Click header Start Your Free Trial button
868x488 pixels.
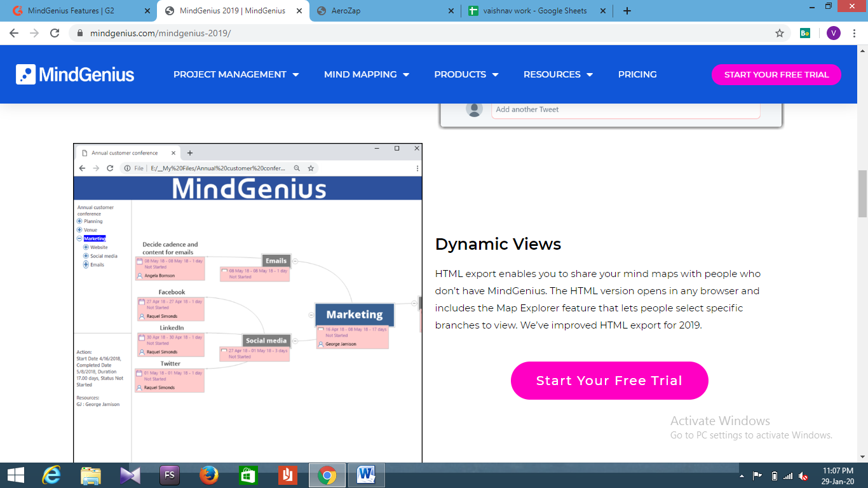(x=776, y=74)
